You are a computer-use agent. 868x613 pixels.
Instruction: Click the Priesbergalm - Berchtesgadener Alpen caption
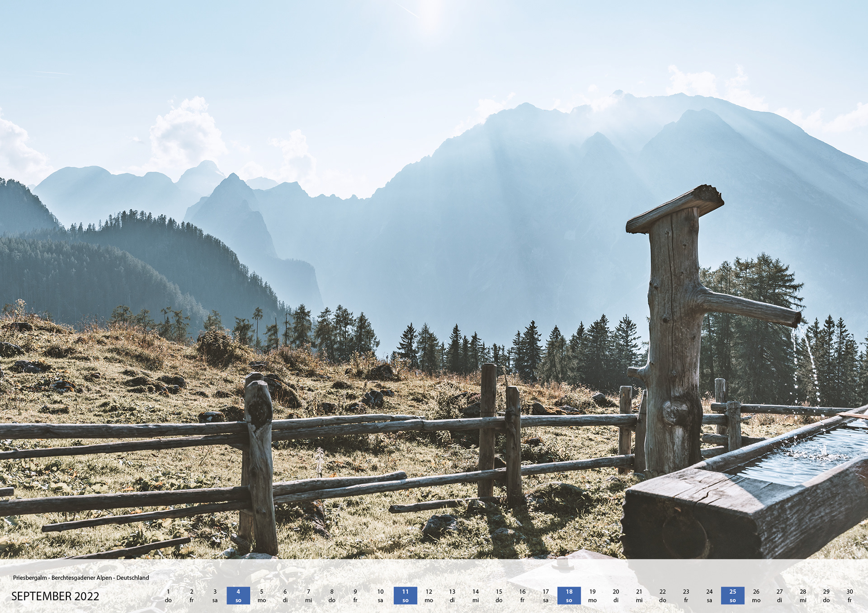click(81, 578)
